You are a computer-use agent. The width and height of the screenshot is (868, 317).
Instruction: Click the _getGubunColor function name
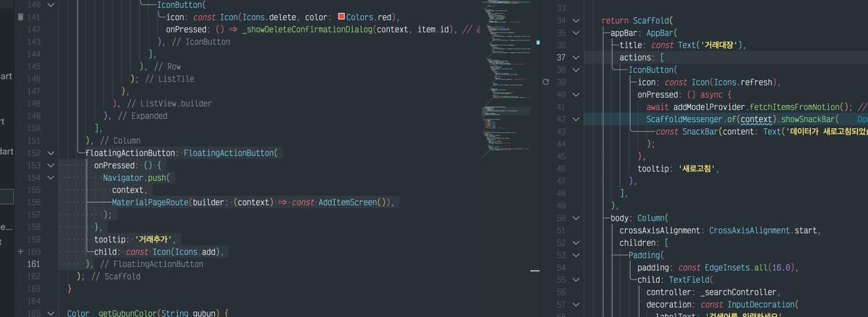point(132,313)
